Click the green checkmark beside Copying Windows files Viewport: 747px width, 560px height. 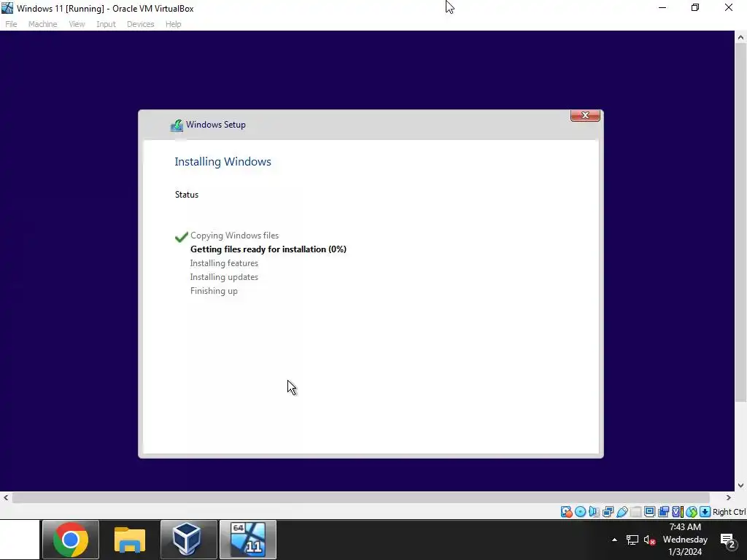182,237
